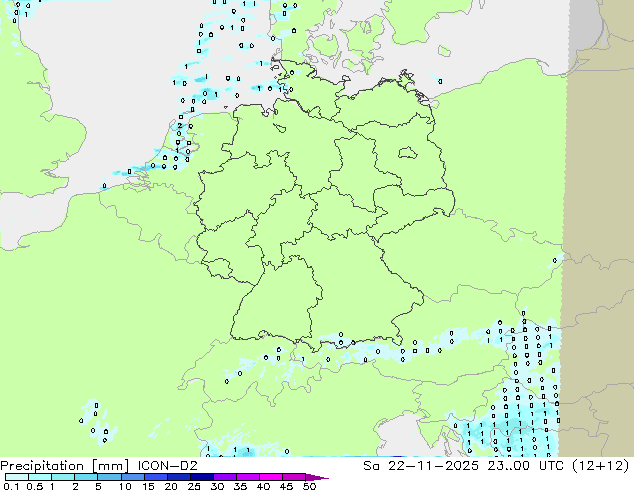
Task: Select the legend swatch between 15 and 20
Action: pyautogui.click(x=156, y=477)
